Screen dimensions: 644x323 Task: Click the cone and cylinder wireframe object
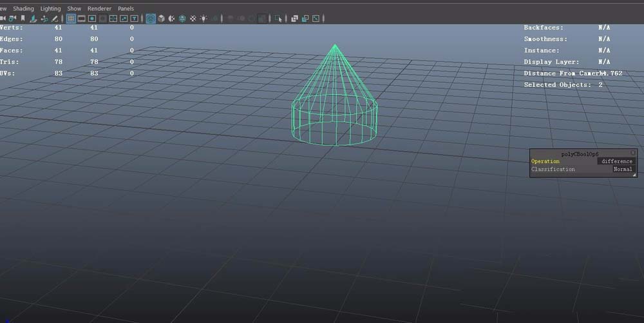coord(335,95)
